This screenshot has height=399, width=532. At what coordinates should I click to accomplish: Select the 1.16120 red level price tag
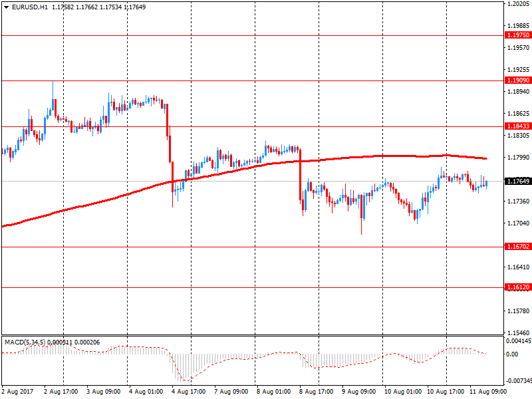point(518,287)
